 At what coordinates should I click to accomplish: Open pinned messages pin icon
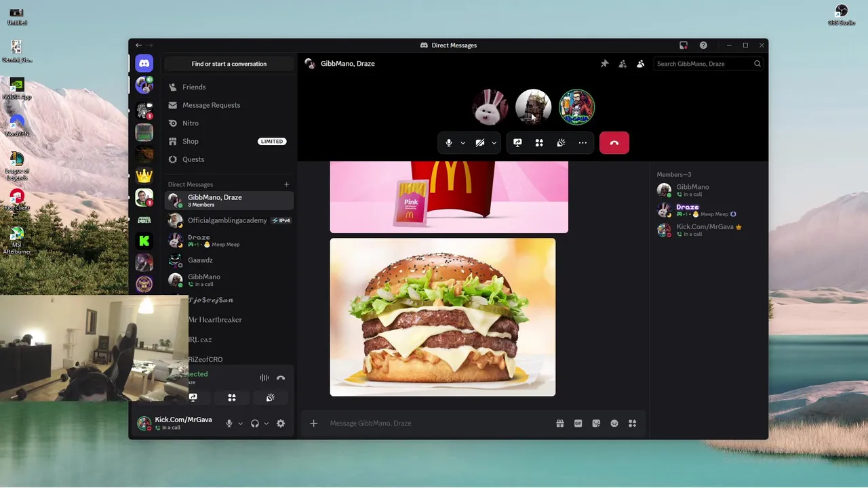604,64
